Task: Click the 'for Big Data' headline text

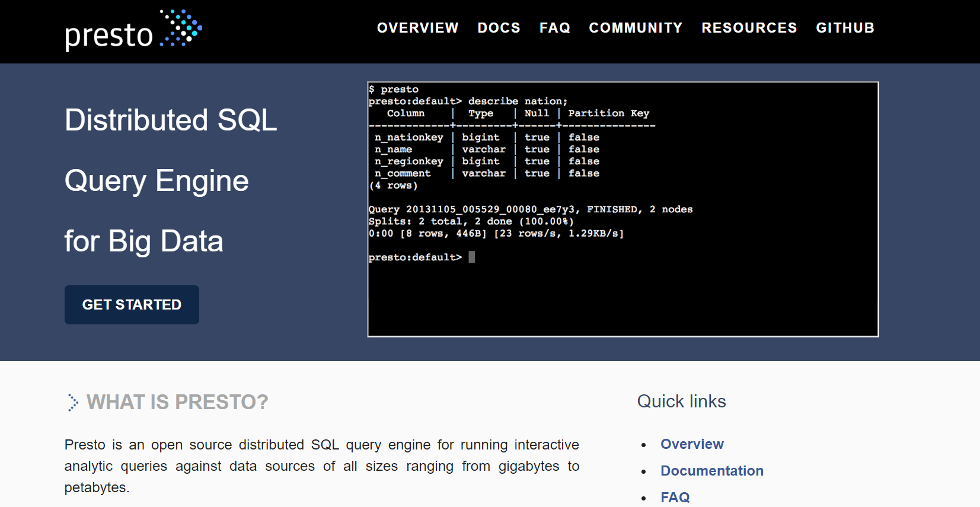Action: 144,242
